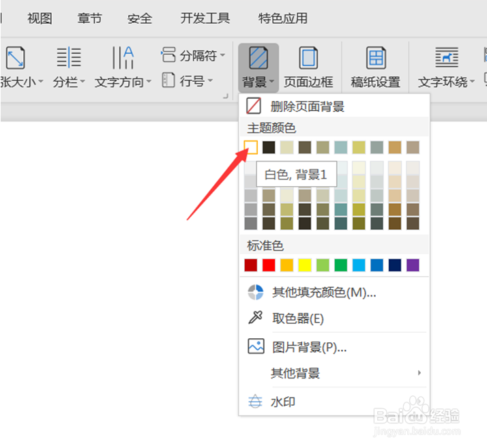Switch to the 视图 tab
The height and width of the screenshot is (448, 487).
40,18
